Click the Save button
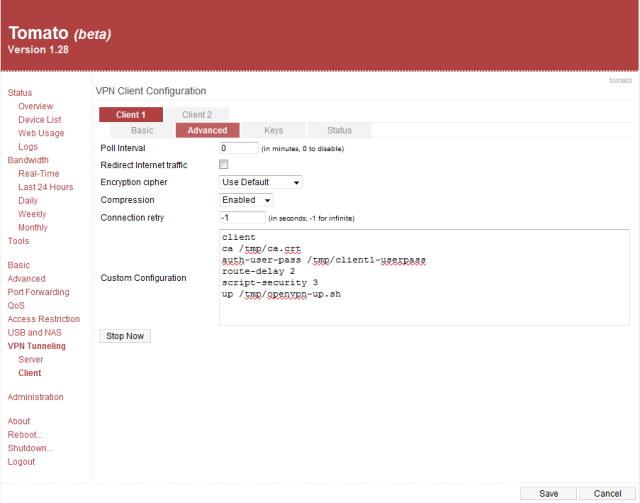The image size is (640, 503). click(548, 494)
